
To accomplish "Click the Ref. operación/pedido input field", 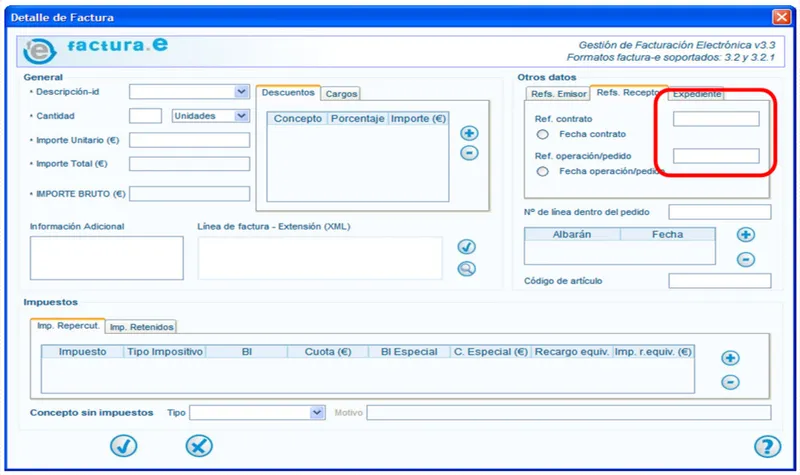I will [x=716, y=156].
